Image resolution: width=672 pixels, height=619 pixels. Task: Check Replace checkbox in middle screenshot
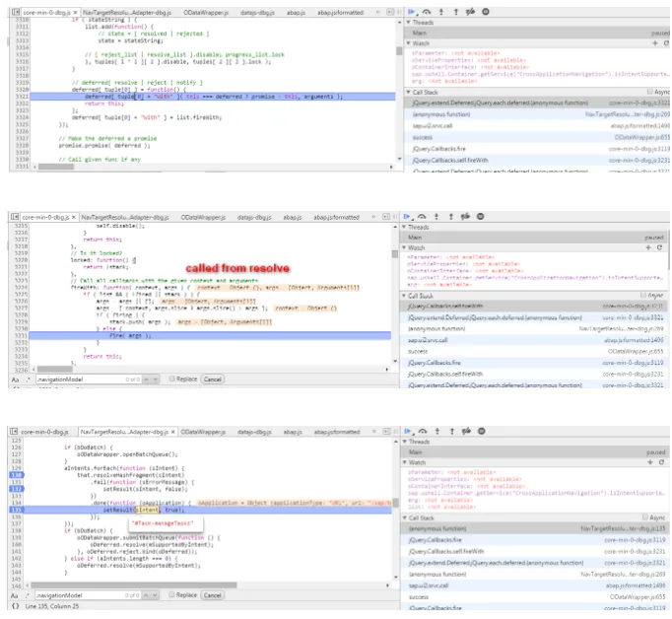click(171, 378)
